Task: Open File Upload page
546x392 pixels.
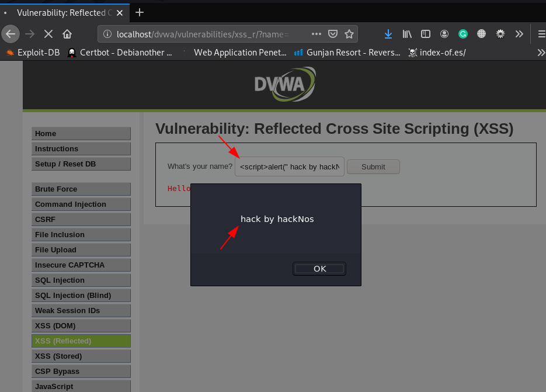Action: 81,250
